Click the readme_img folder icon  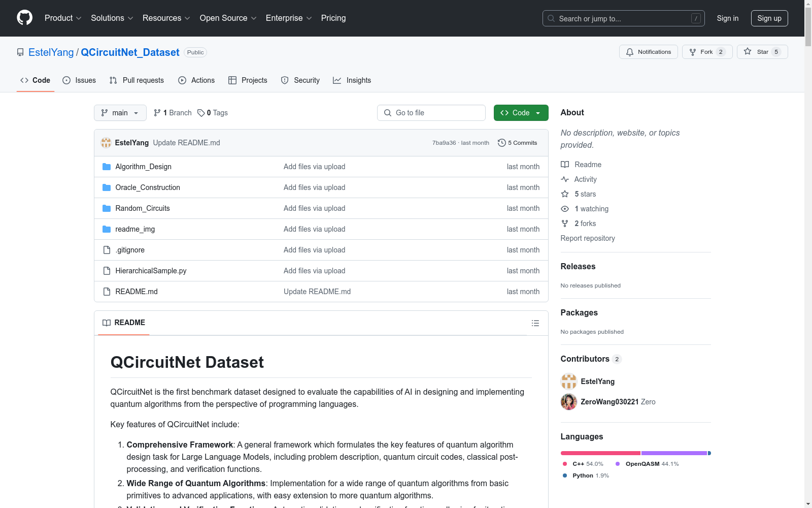coord(107,229)
